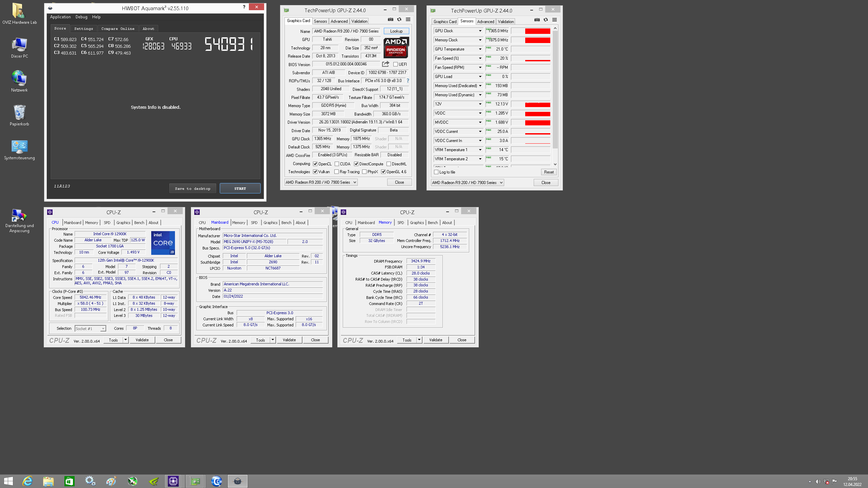Image resolution: width=868 pixels, height=488 pixels.
Task: Launch Internet Explorer from taskbar
Action: coord(27,481)
